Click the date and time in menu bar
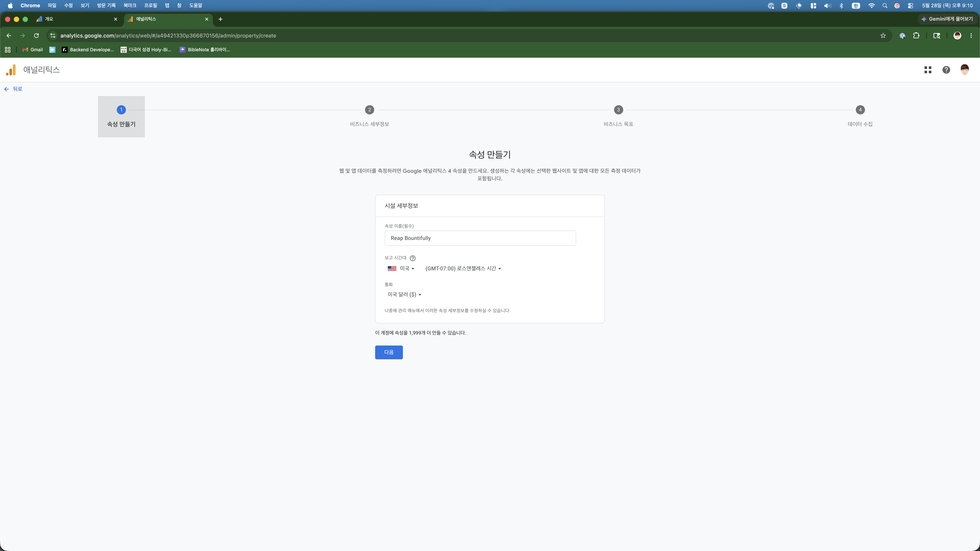980x551 pixels. 947,6
